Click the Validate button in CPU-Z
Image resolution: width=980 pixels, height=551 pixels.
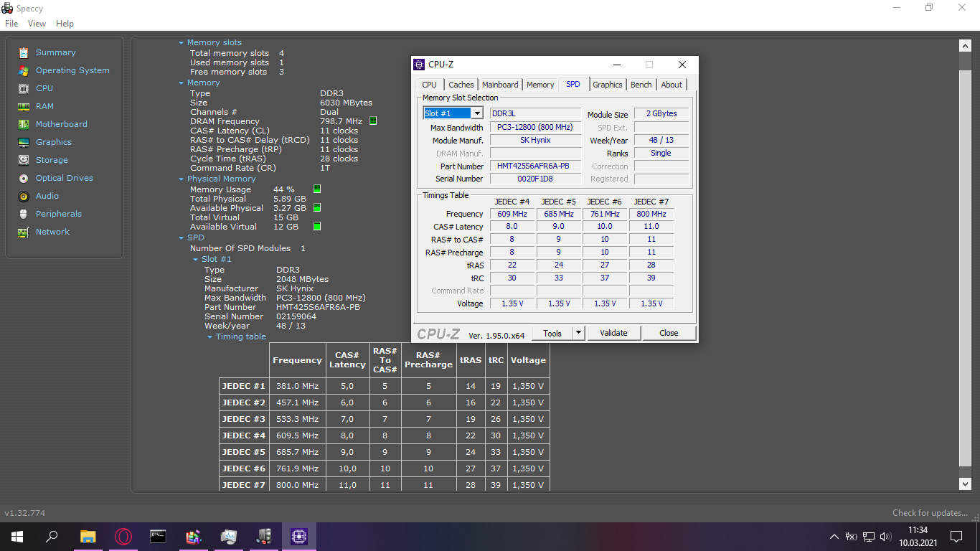click(613, 333)
